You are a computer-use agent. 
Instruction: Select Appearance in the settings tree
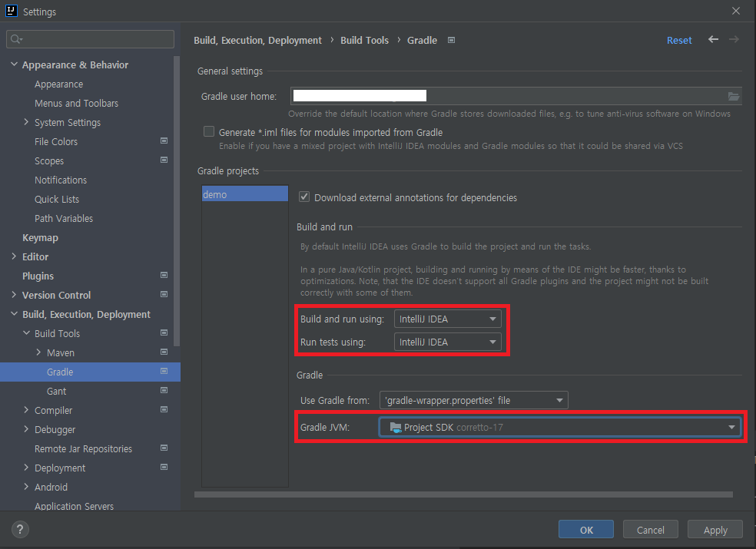tap(59, 84)
